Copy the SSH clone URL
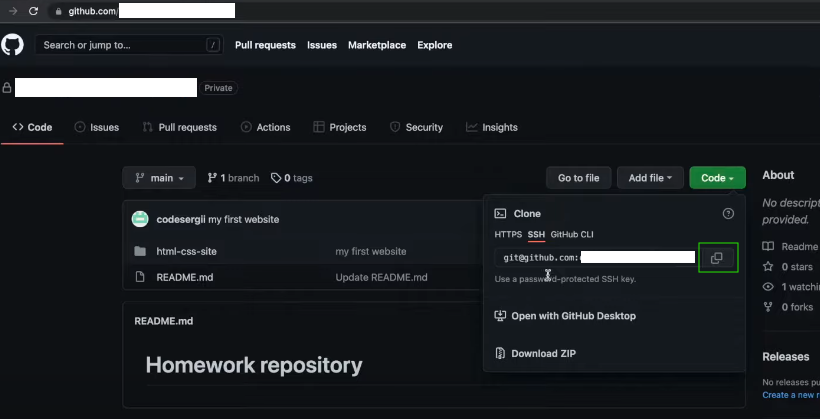The height and width of the screenshot is (419, 820). tap(717, 258)
